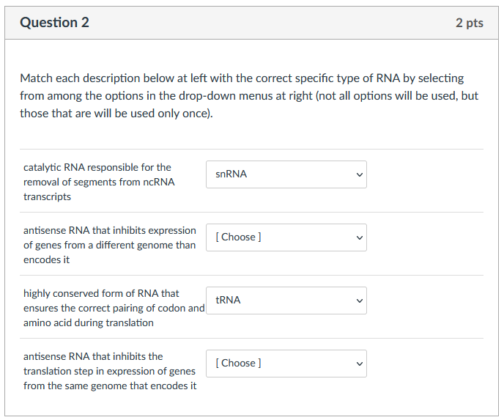
Task: Click the "of genes from a different genome than" line
Action: pos(109,245)
